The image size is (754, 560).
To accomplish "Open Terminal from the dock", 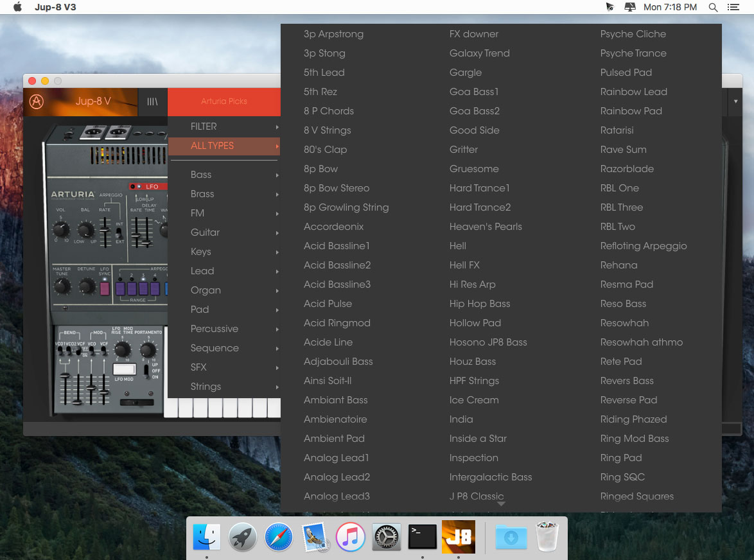I will click(x=422, y=536).
